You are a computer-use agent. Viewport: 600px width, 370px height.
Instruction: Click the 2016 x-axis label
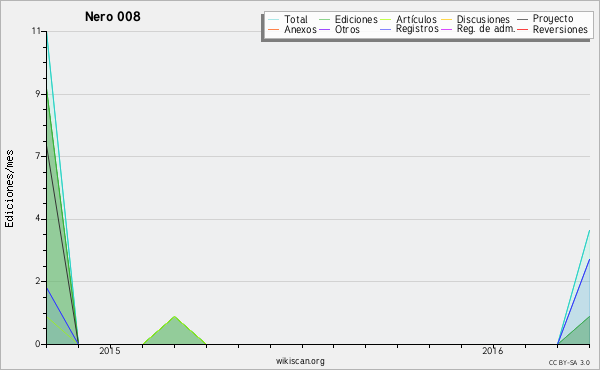492,350
